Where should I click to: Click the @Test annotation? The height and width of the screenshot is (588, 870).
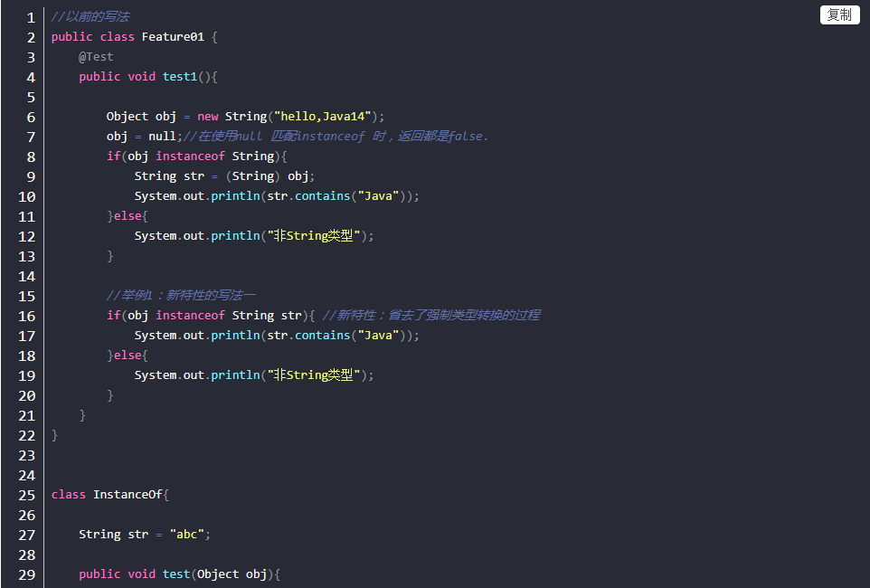[x=96, y=57]
